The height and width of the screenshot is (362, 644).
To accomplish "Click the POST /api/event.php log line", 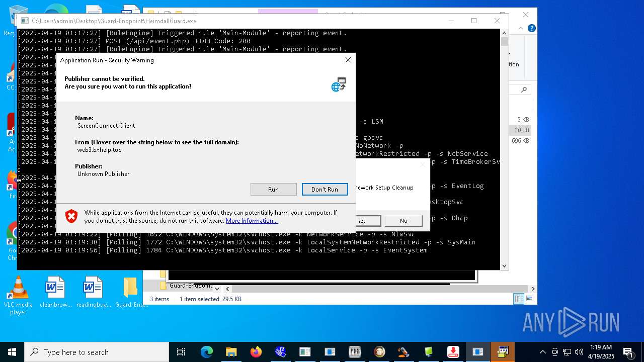I will coord(134,41).
